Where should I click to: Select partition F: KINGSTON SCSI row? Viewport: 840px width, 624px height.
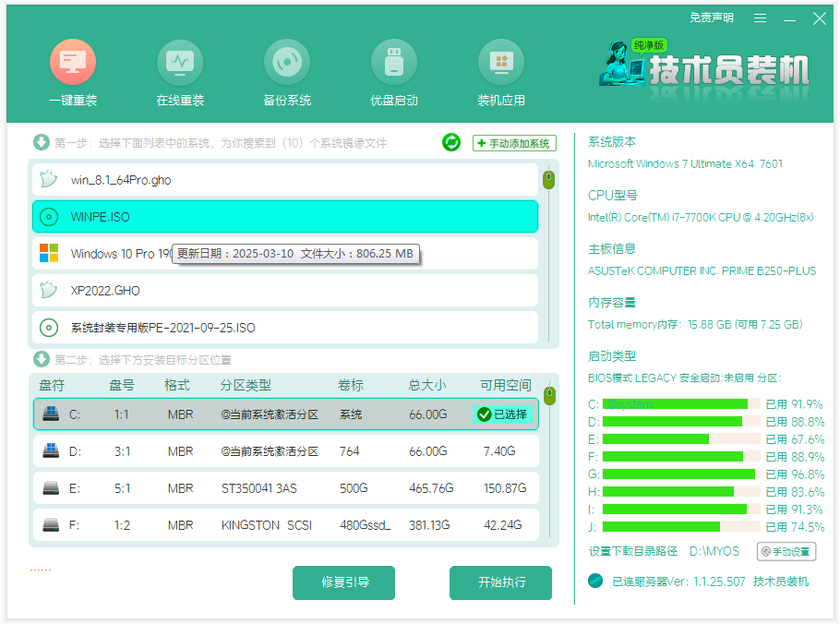coord(285,525)
